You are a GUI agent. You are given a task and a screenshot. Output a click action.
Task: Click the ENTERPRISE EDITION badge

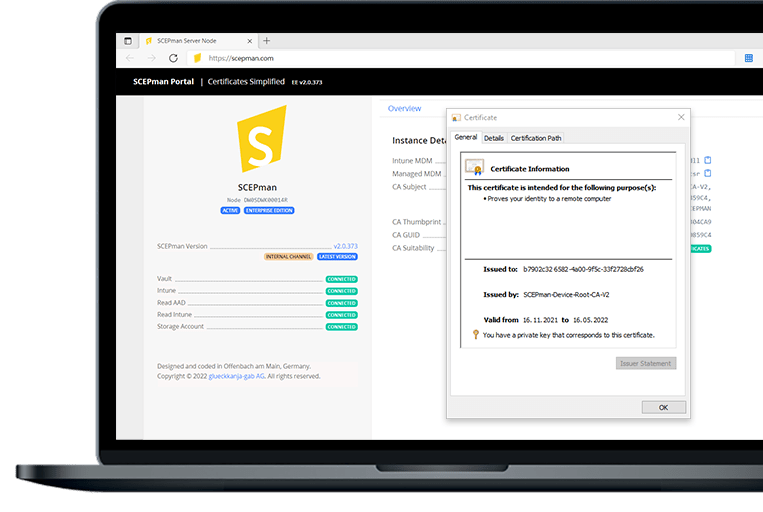[269, 211]
